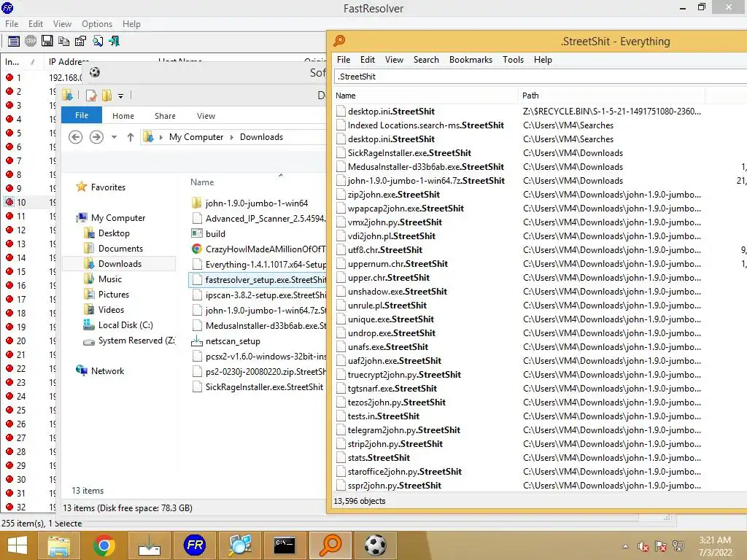This screenshot has height=560, width=747.
Task: Open FastResolver File menu
Action: pos(12,24)
